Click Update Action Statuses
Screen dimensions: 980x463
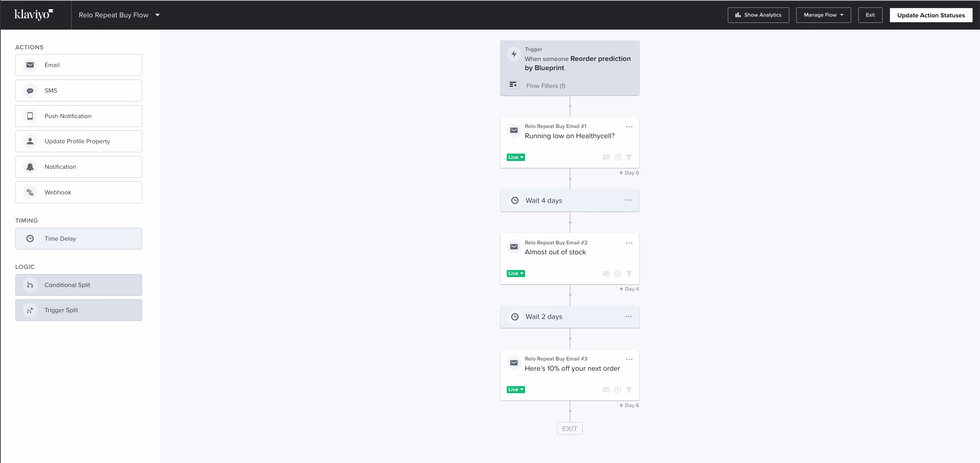pyautogui.click(x=931, y=15)
